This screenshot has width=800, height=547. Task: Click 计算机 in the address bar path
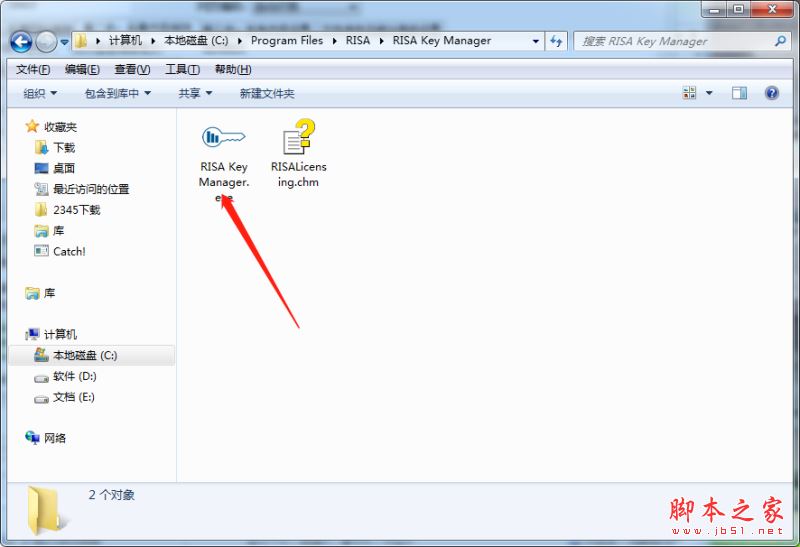tap(126, 41)
